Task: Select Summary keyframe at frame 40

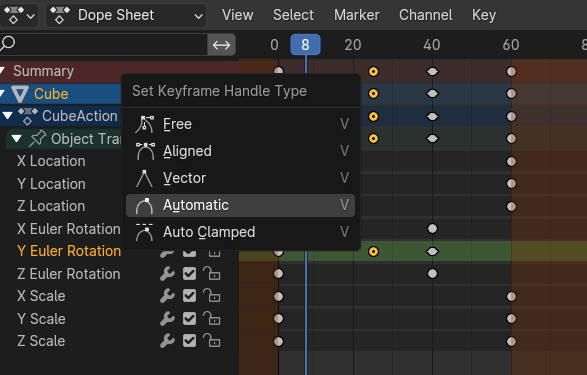Action: [432, 71]
